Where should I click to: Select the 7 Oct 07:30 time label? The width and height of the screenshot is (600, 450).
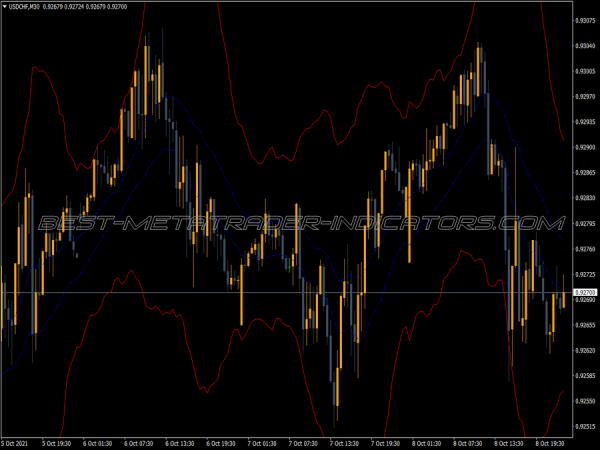coord(302,442)
